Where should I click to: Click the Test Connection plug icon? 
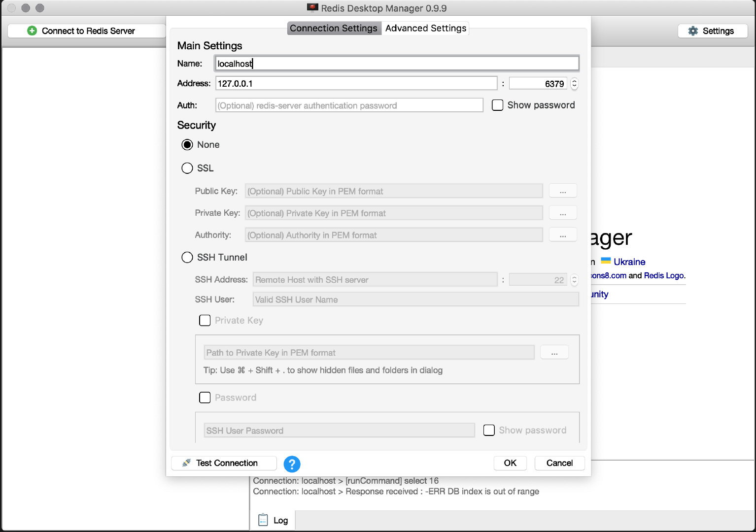tap(186, 463)
